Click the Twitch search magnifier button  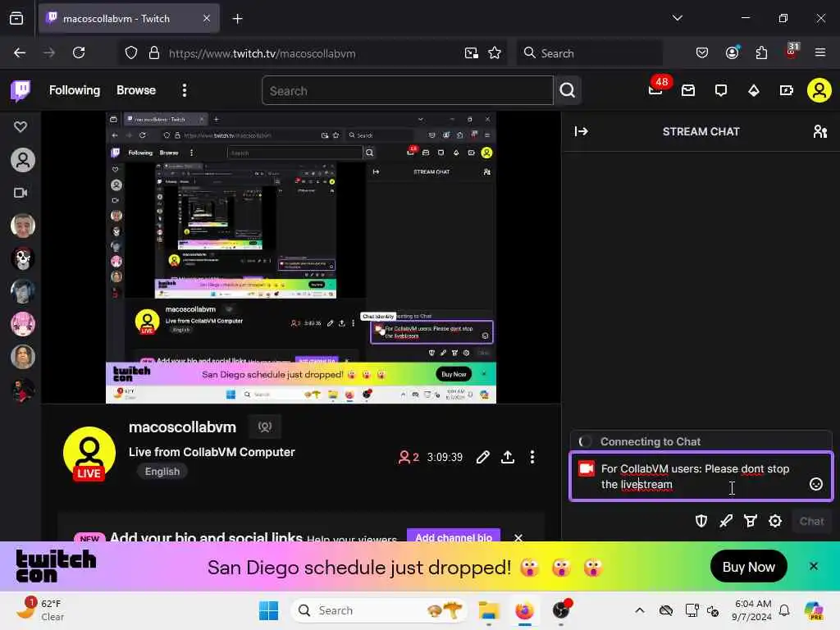[x=568, y=90]
